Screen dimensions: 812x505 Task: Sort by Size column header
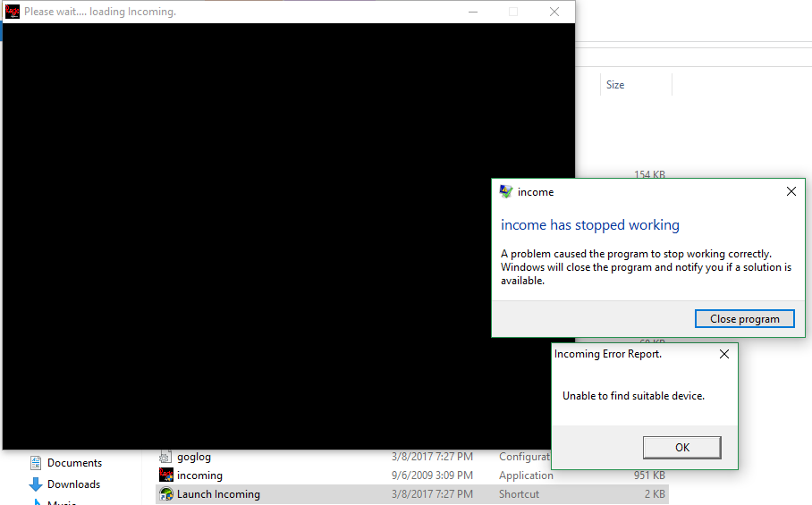pos(614,85)
